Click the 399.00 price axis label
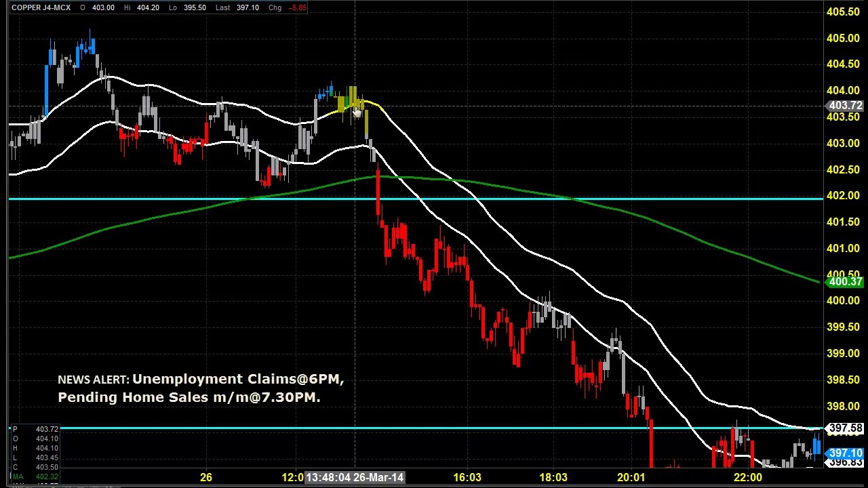The image size is (868, 488). 843,353
